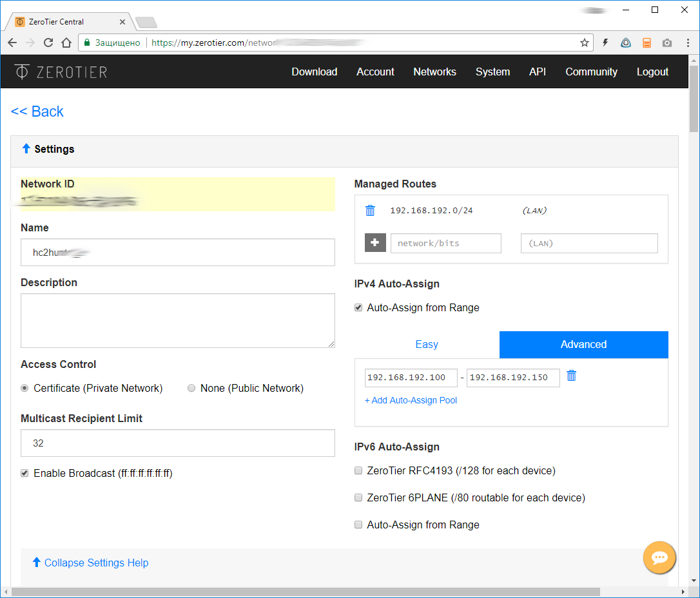Image resolution: width=700 pixels, height=598 pixels.
Task: Click the lightning bolt extension icon
Action: pos(605,42)
